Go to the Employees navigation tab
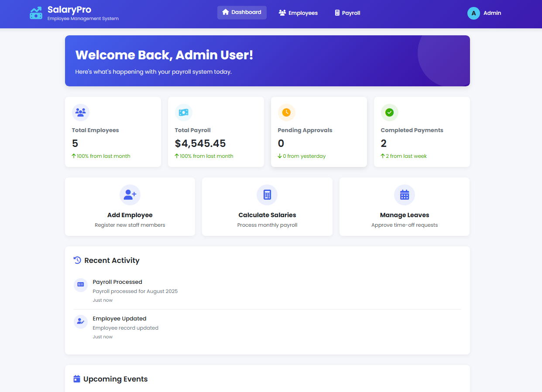 pos(298,13)
